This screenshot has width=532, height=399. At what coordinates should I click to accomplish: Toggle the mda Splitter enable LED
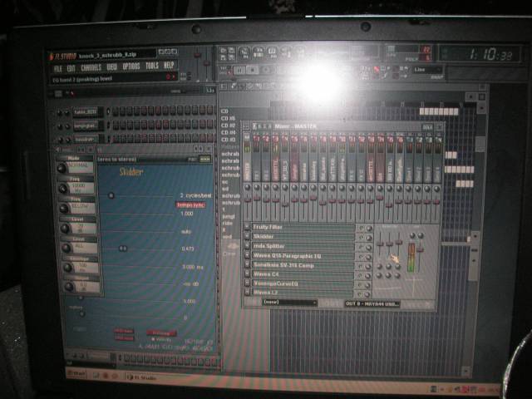361,248
